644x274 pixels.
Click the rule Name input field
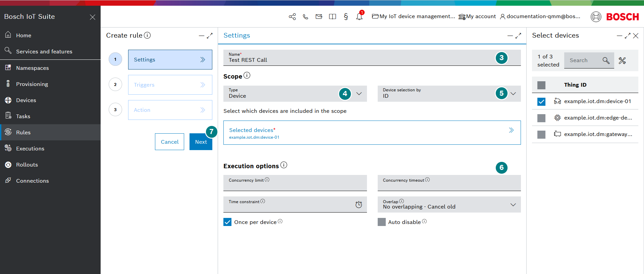[x=372, y=58]
